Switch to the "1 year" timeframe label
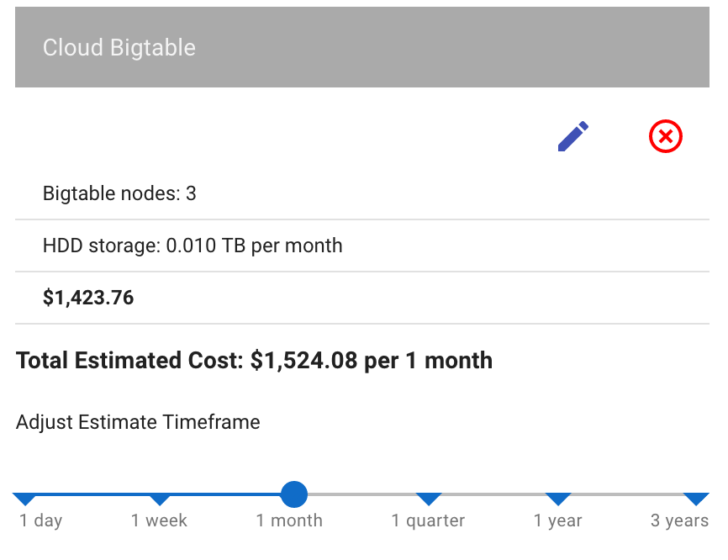 558,521
